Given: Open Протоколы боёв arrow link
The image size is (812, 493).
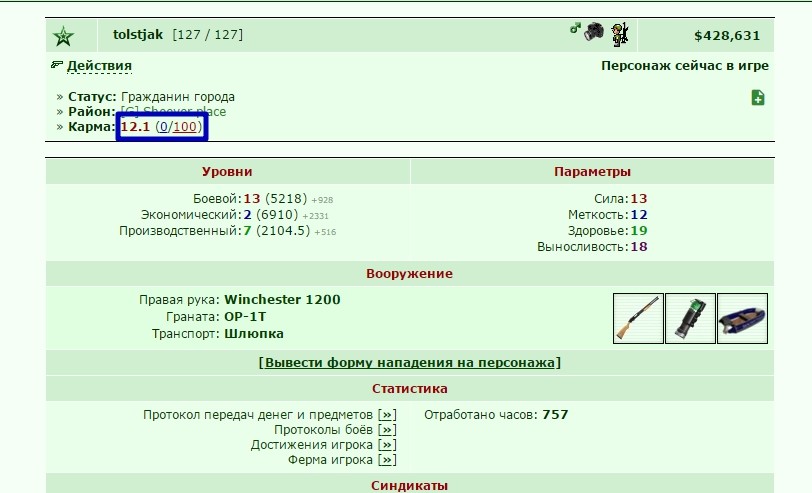Looking at the screenshot, I should tap(387, 430).
